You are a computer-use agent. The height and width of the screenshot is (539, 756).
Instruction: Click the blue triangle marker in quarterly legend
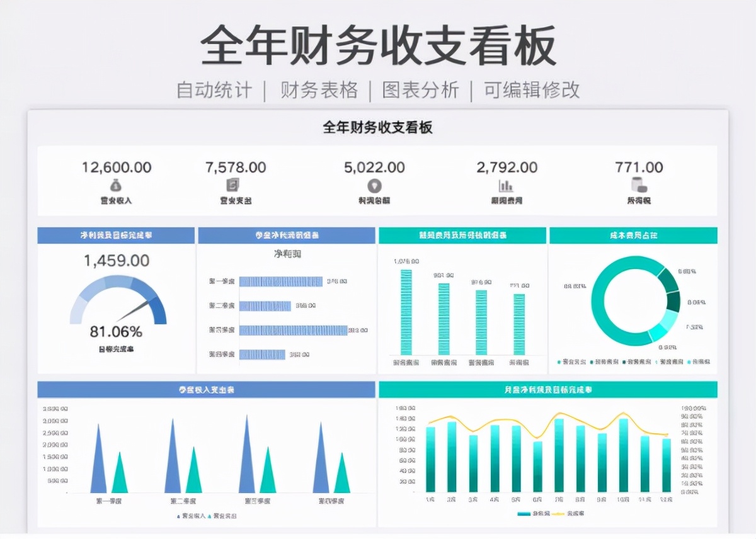click(x=178, y=515)
